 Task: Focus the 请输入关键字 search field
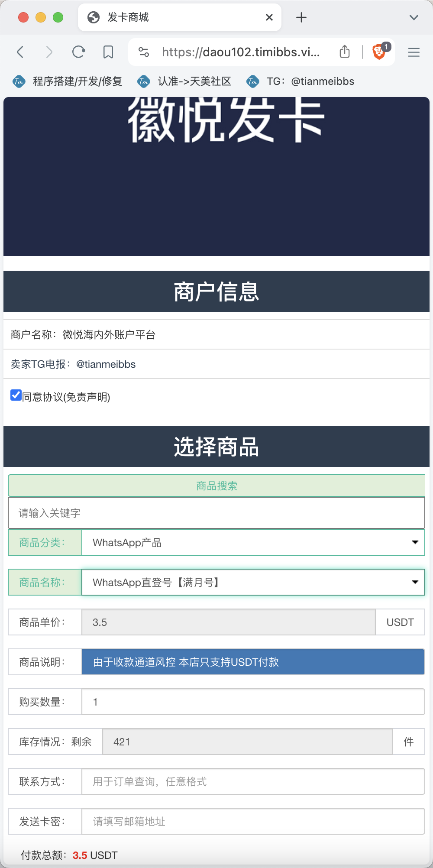click(216, 513)
